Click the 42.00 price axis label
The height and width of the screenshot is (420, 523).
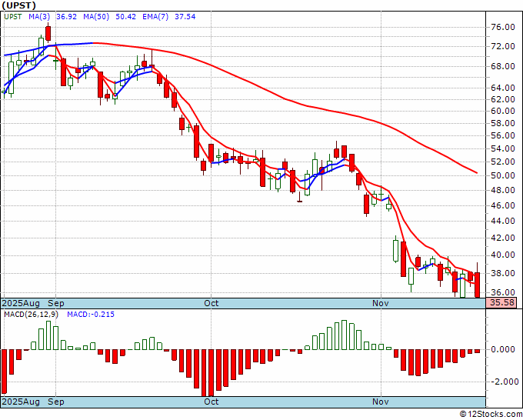[503, 238]
